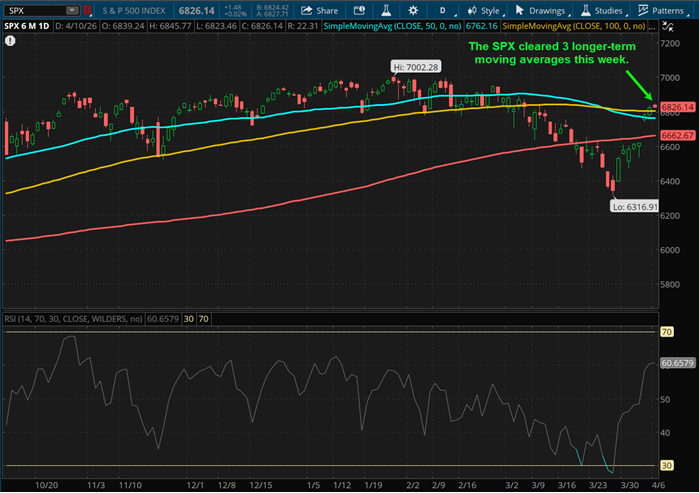
Task: Click the exclamation notification icon on chart
Action: (x=10, y=41)
